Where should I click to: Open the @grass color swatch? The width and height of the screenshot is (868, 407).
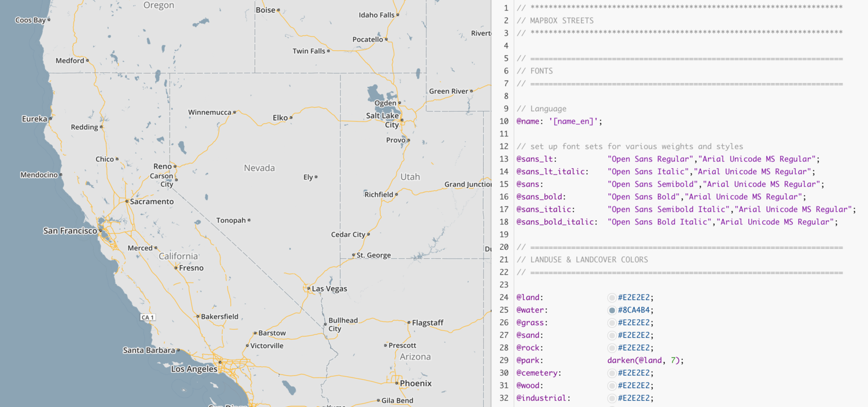click(x=612, y=323)
